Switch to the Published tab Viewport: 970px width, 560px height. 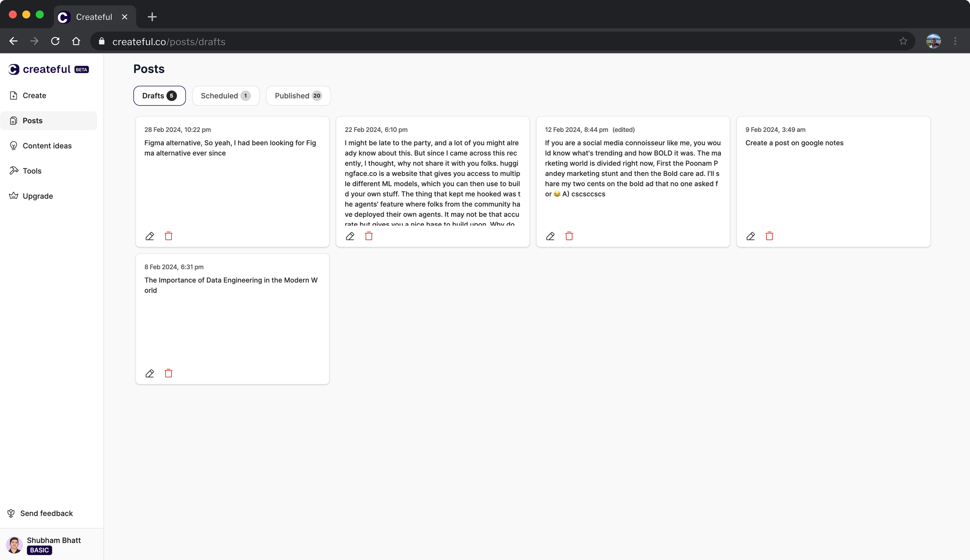(x=298, y=96)
